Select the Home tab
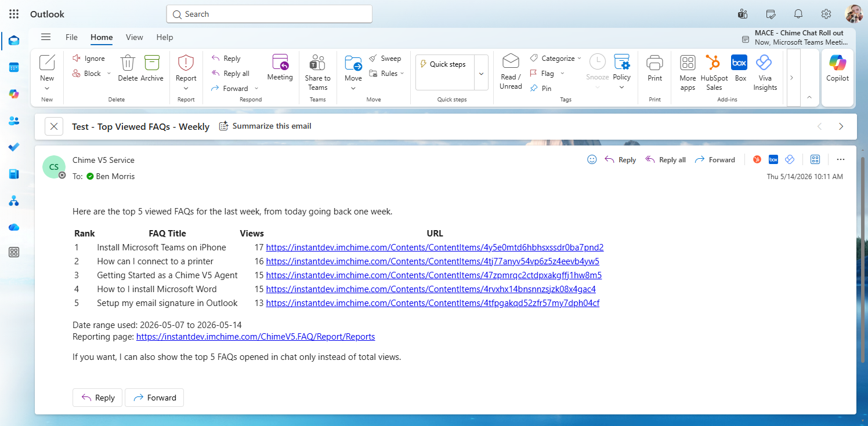Image resolution: width=868 pixels, height=426 pixels. pos(102,37)
